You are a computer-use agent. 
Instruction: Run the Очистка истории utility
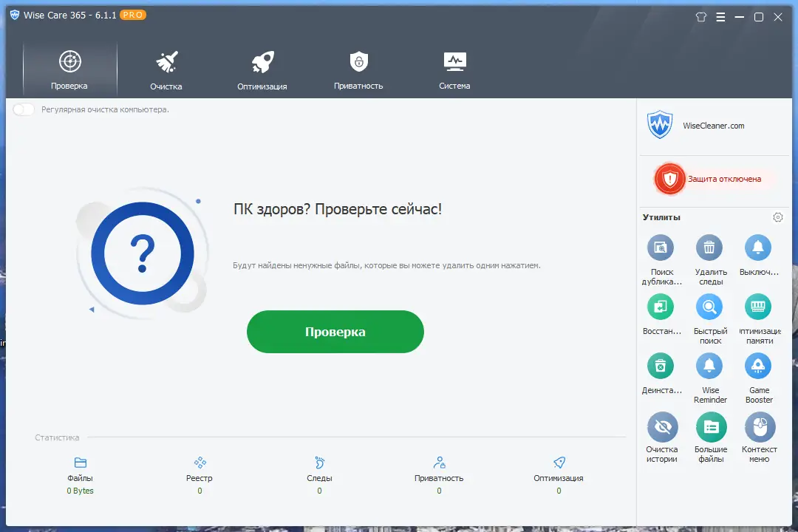click(x=661, y=425)
